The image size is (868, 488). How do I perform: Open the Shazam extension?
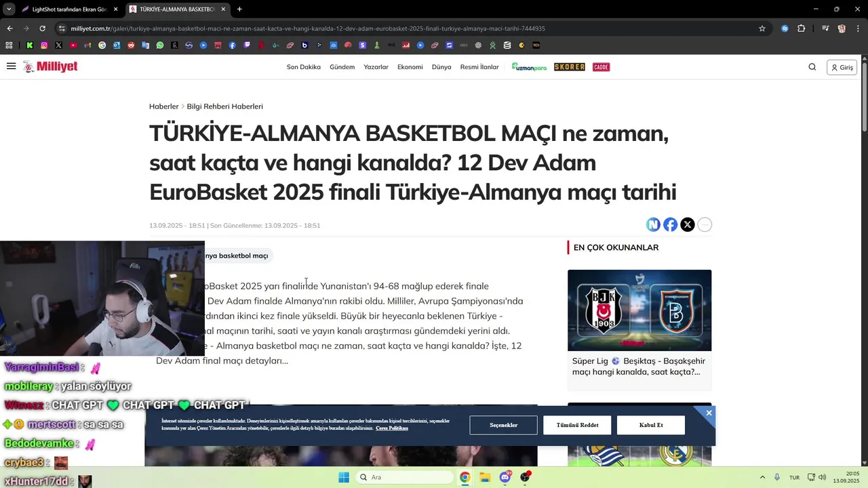click(x=785, y=28)
